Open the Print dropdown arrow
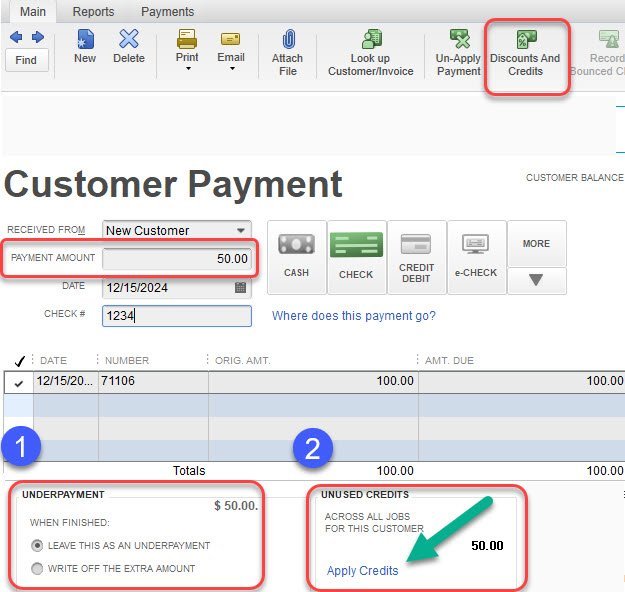 187,70
